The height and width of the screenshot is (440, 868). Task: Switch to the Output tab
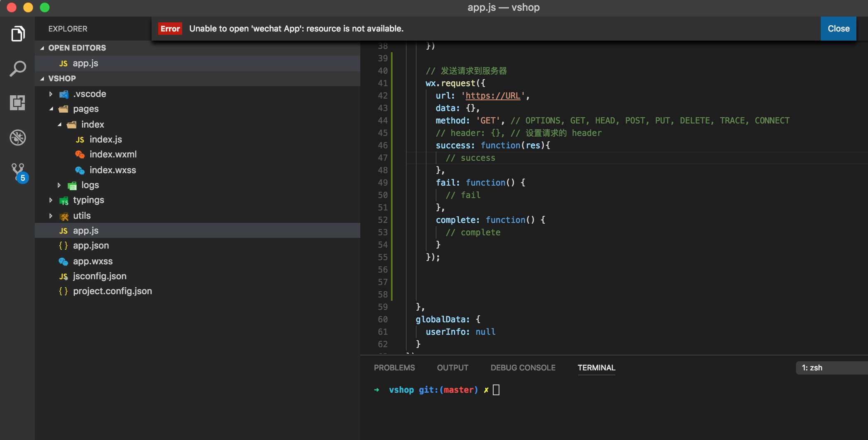[453, 368]
